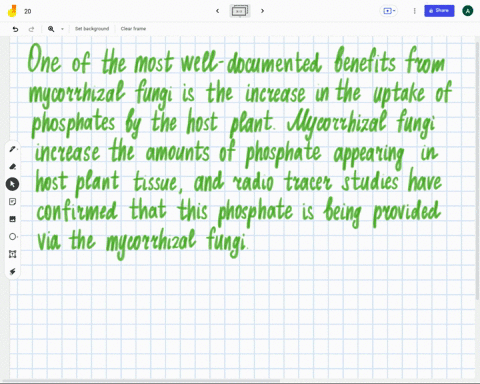This screenshot has height=384, width=480.
Task: Add a text box
Action: [x=13, y=254]
